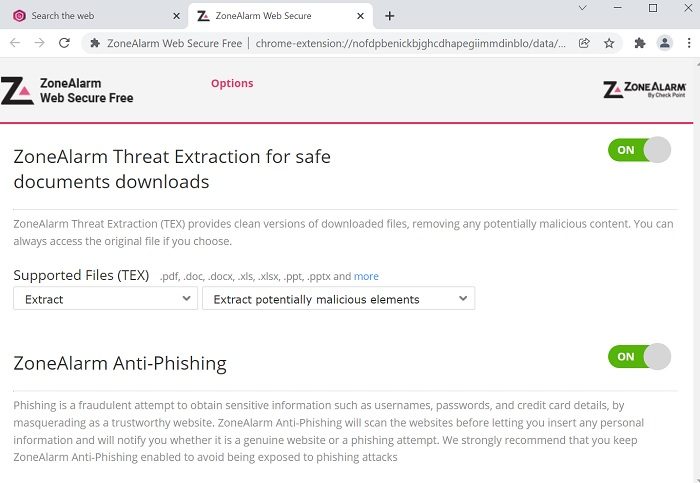Expand the Extract potentially malicious elements dropdown
The height and width of the screenshot is (483, 700).
pyautogui.click(x=338, y=299)
